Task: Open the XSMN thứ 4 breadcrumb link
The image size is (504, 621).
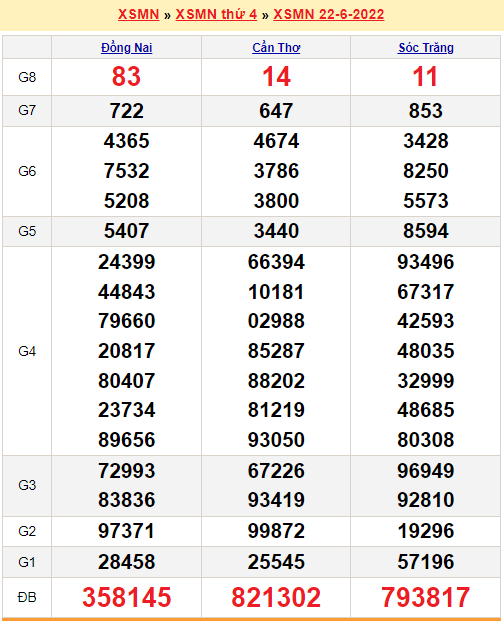Action: tap(216, 15)
